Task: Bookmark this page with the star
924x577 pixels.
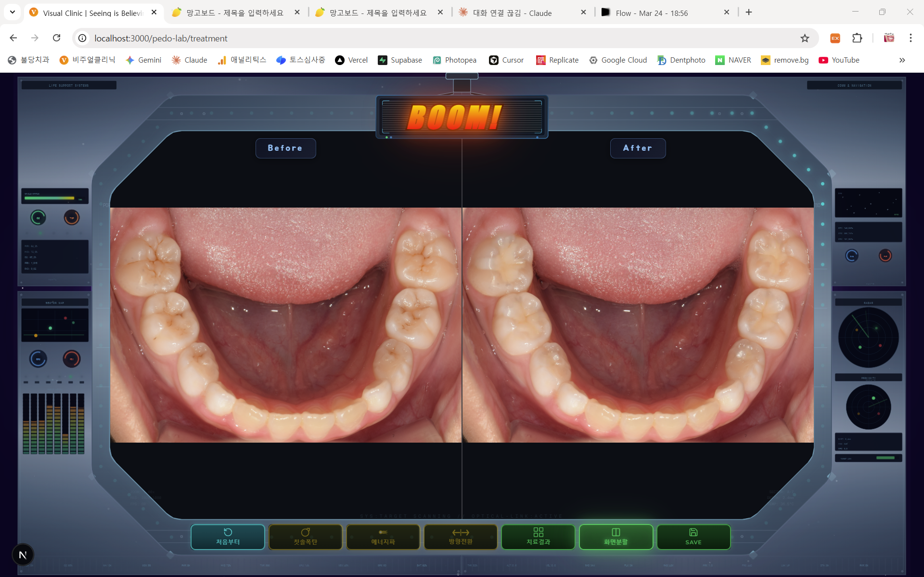Action: click(x=805, y=38)
